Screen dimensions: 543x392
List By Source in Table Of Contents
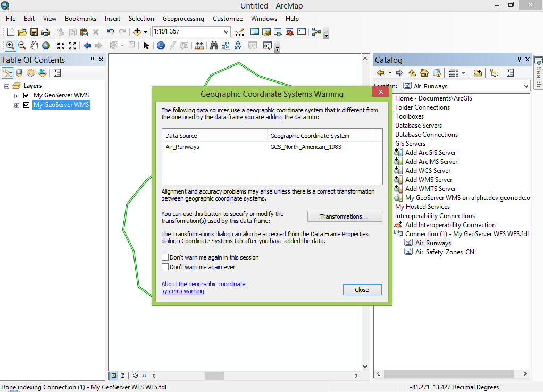point(19,73)
